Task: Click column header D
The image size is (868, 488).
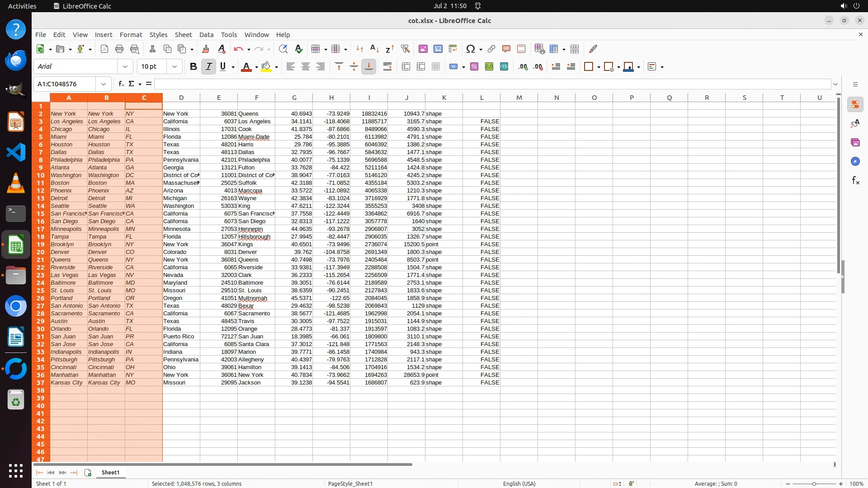Action: (x=181, y=97)
